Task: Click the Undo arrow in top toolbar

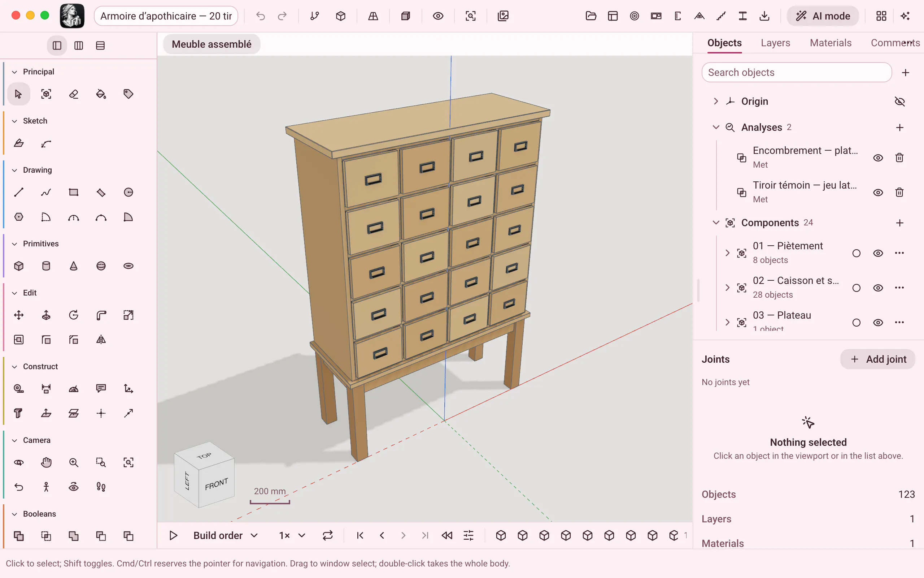Action: point(260,16)
